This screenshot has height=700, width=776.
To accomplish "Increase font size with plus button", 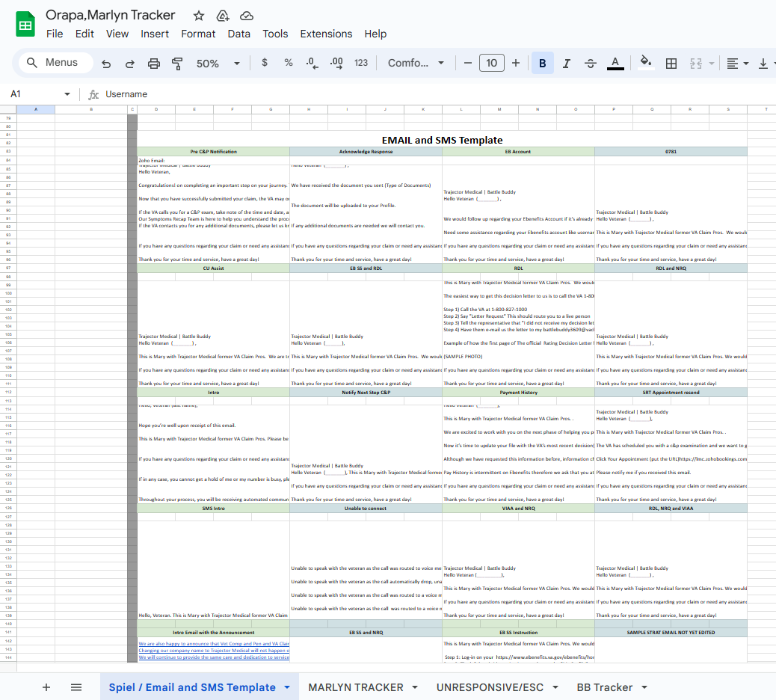I will pyautogui.click(x=516, y=63).
